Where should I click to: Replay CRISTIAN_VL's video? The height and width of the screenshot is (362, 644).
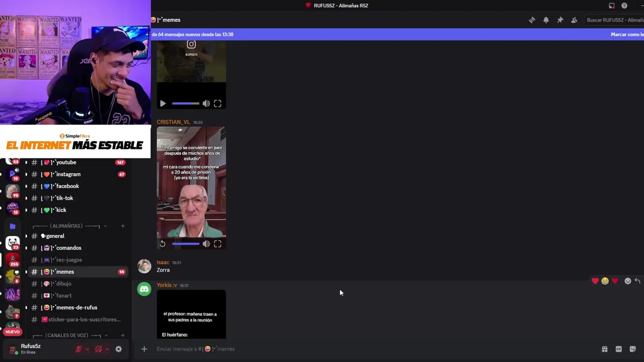pos(163,244)
